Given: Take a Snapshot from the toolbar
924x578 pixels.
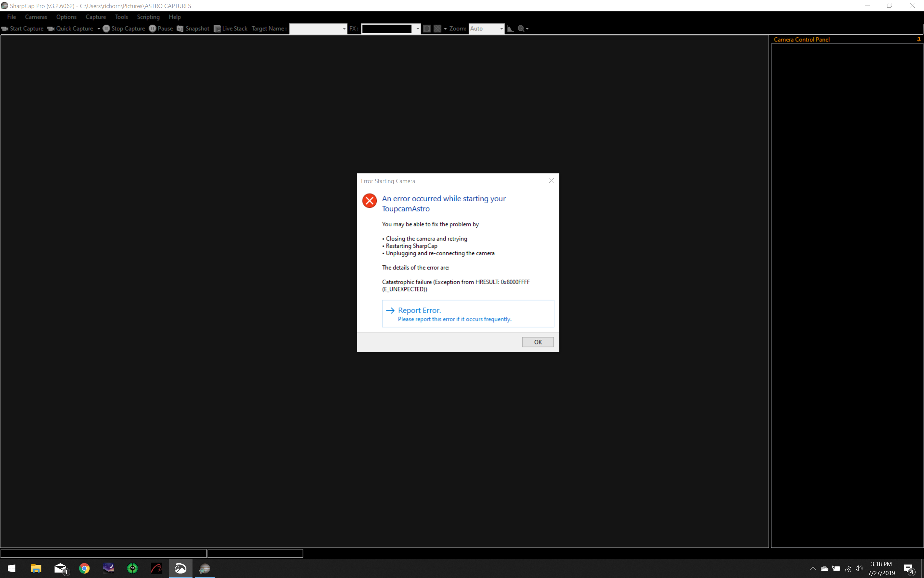Looking at the screenshot, I should (193, 29).
